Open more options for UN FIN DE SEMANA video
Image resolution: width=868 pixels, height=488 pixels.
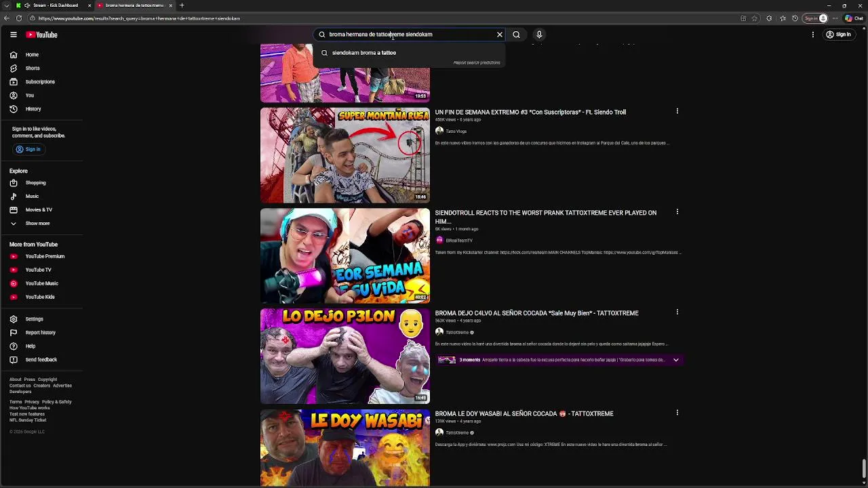coord(677,111)
